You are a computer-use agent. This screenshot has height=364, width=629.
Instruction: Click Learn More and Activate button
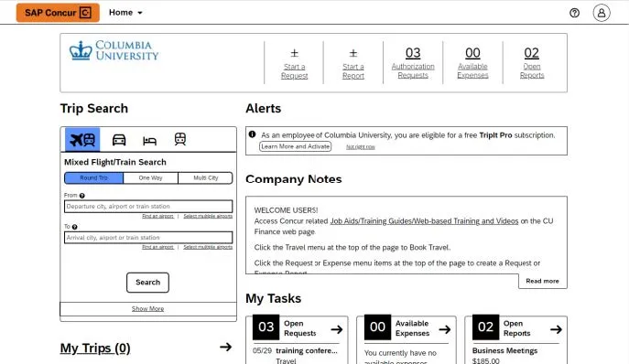click(295, 146)
